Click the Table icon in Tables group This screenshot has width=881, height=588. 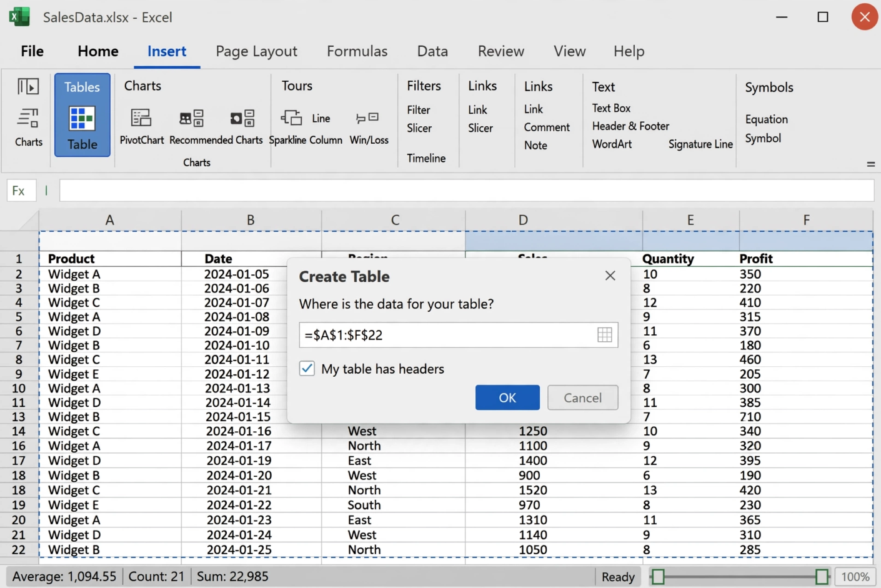82,119
